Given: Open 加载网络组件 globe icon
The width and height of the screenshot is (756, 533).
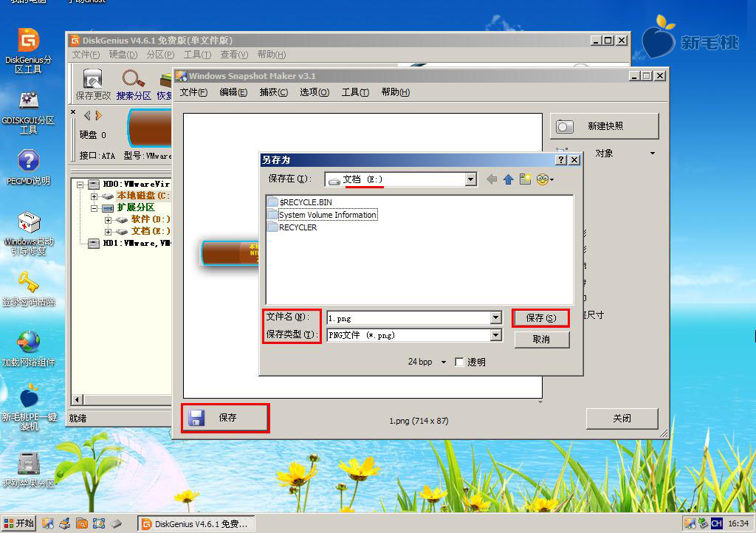Looking at the screenshot, I should [29, 349].
